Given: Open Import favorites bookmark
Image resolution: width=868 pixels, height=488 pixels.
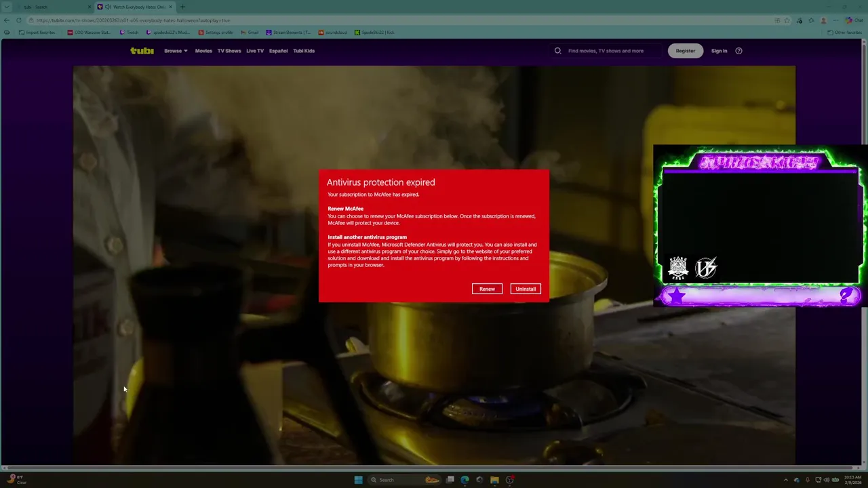Looking at the screenshot, I should pos(37,33).
